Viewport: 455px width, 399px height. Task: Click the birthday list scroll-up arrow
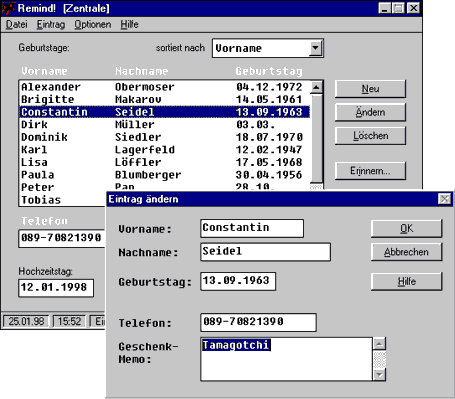point(316,88)
